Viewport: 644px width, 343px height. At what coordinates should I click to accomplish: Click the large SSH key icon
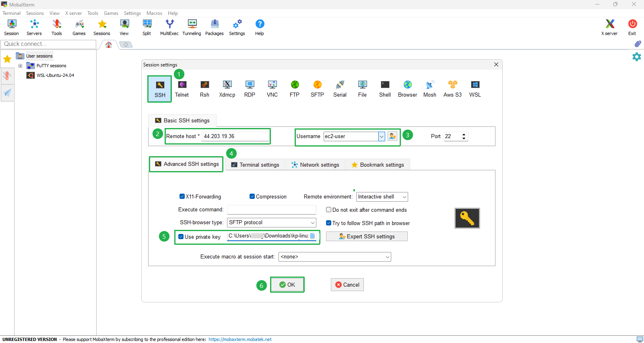pyautogui.click(x=467, y=218)
